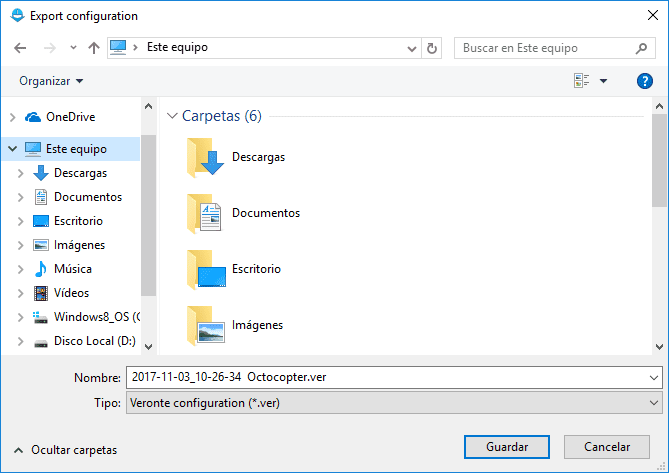Image resolution: width=669 pixels, height=473 pixels.
Task: Expand Imágenes in the tree
Action: [20, 245]
